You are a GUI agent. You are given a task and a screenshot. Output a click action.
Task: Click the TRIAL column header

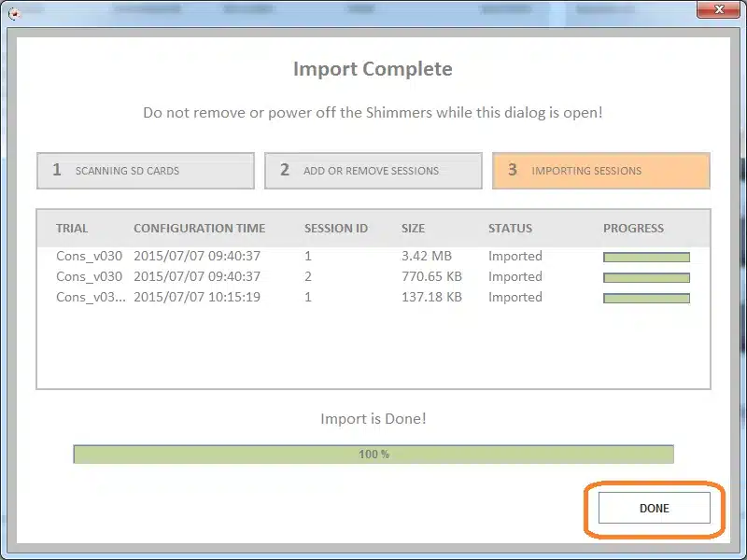coord(72,228)
